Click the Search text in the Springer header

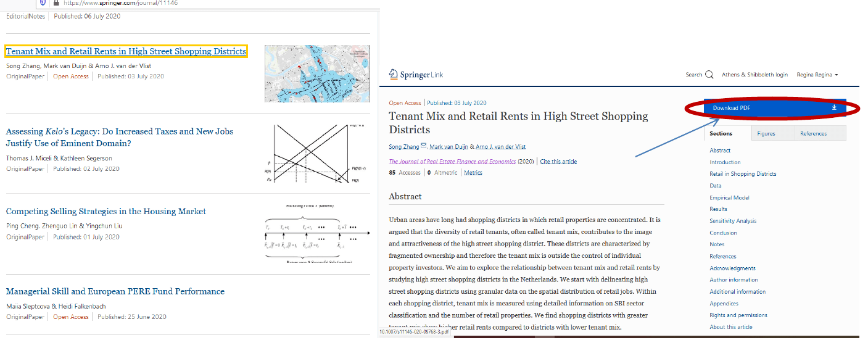[x=694, y=75]
